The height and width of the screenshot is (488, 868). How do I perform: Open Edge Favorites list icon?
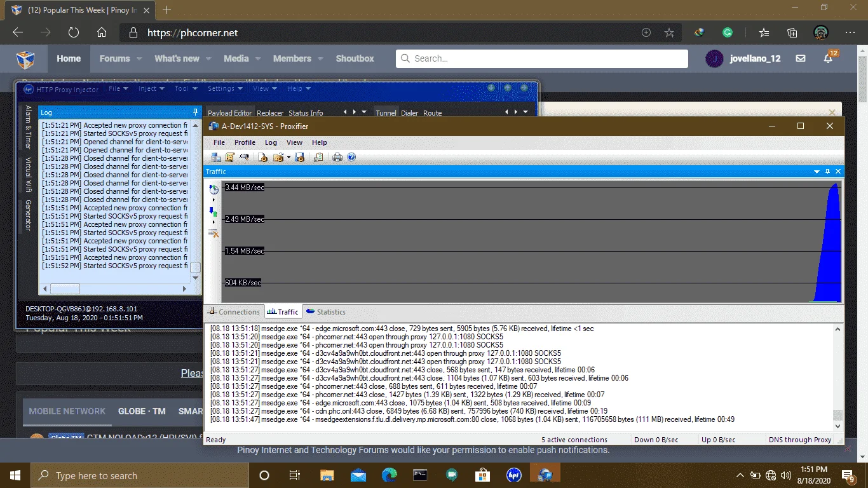click(764, 32)
